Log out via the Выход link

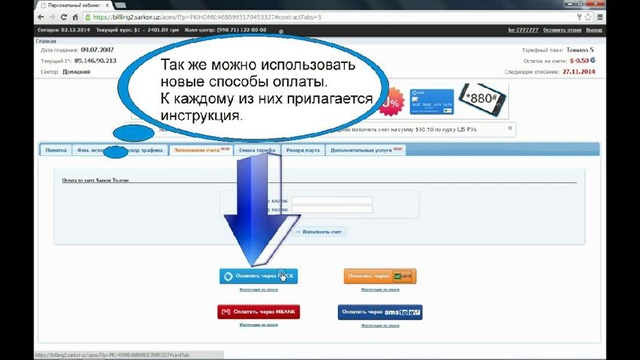[594, 30]
